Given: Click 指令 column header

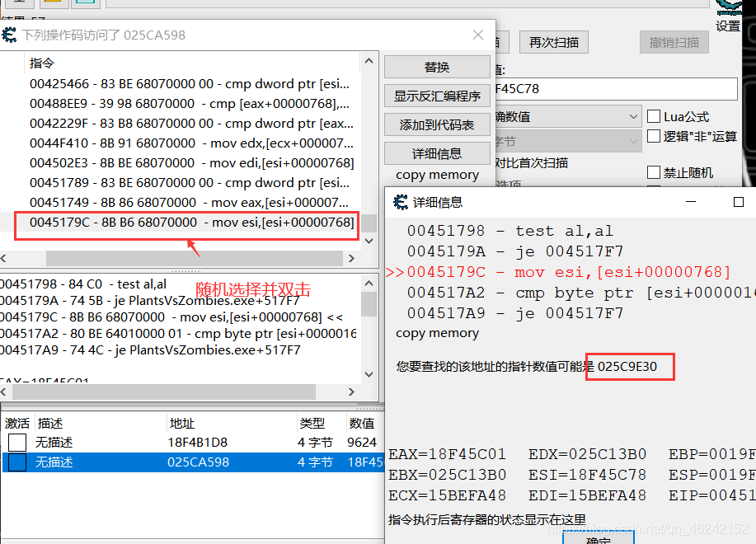Looking at the screenshot, I should coord(42,63).
